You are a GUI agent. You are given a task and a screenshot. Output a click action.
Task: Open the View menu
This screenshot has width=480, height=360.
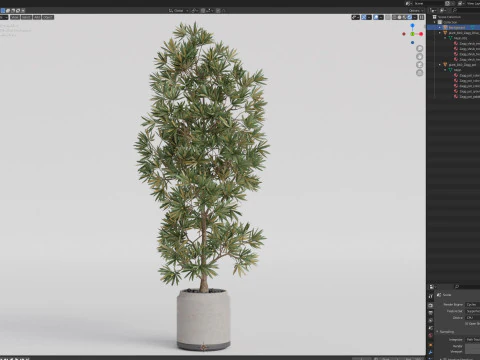click(15, 17)
